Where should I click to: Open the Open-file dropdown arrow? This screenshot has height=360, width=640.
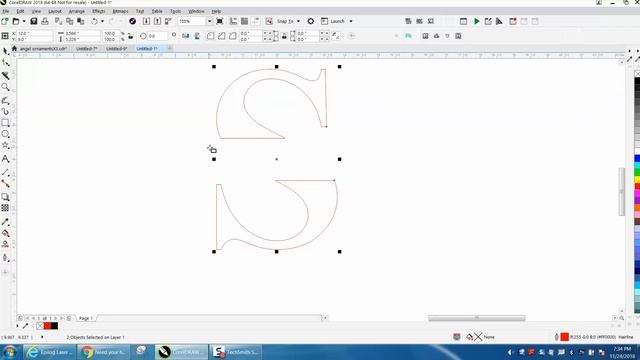[x=24, y=21]
